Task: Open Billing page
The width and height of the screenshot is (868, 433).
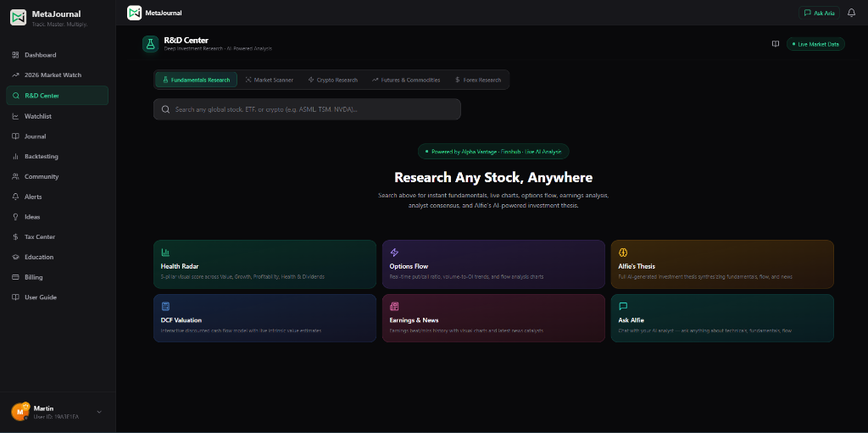Action: click(x=57, y=277)
